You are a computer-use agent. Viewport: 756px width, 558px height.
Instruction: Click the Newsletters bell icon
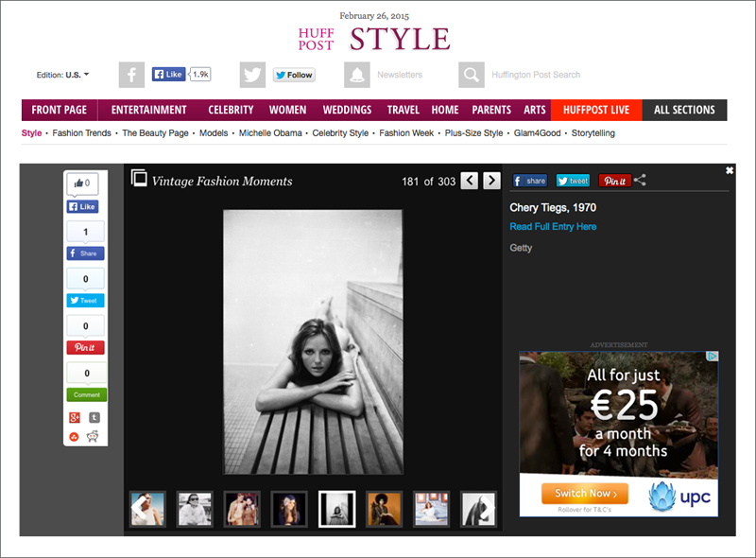357,75
